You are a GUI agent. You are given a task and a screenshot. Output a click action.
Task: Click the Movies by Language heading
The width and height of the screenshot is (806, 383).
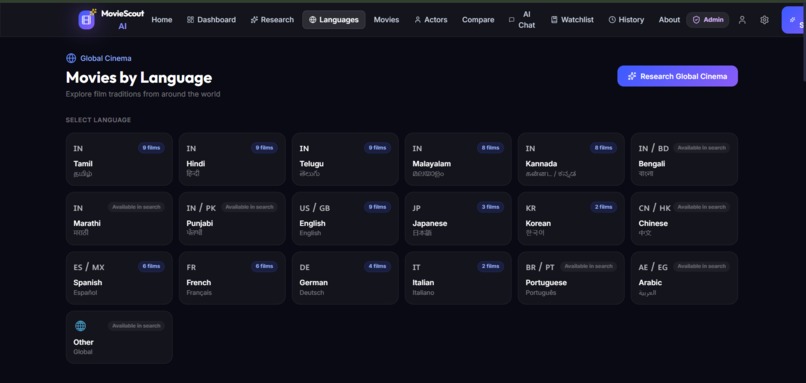click(x=139, y=78)
